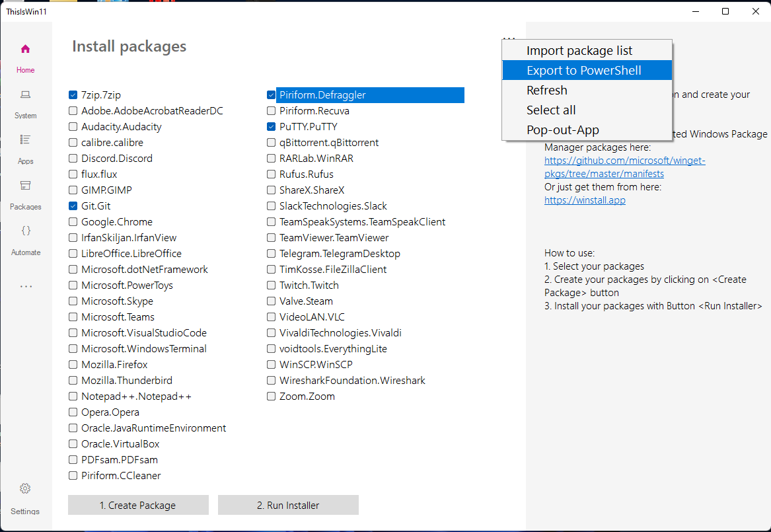Check Mozilla.Thunderbird package

[x=73, y=380]
